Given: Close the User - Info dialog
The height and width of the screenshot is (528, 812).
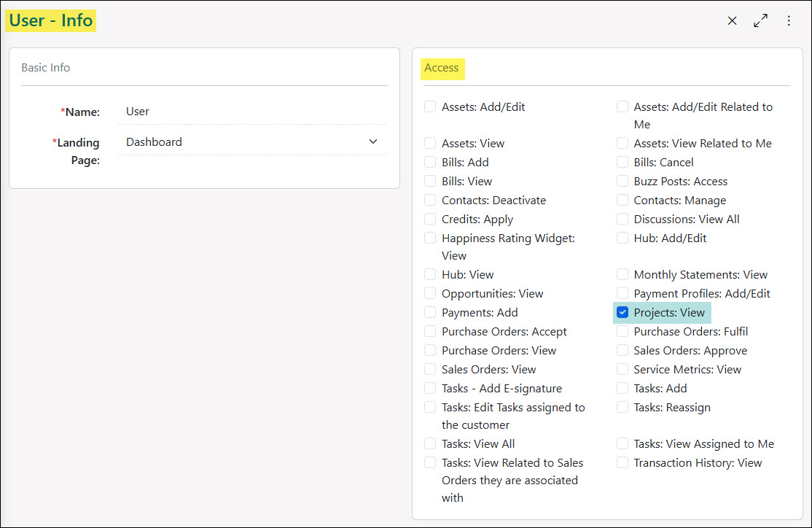Looking at the screenshot, I should (732, 20).
